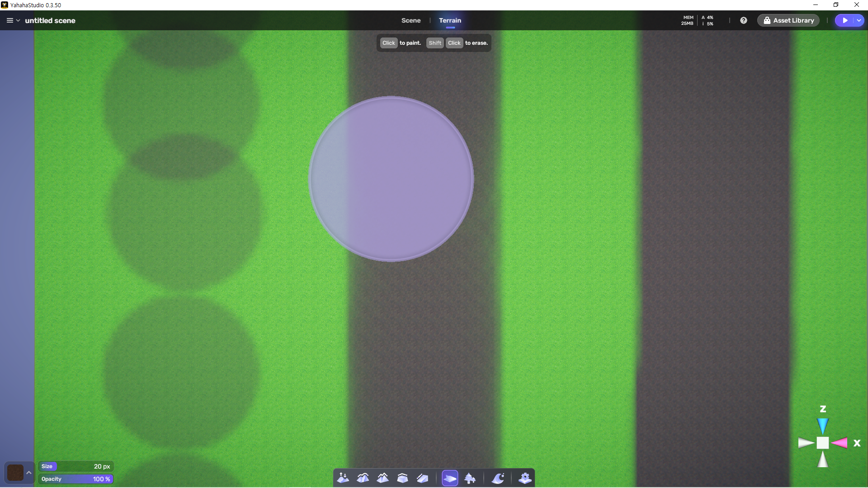868x488 pixels.
Task: Open the help question mark
Action: tap(744, 20)
